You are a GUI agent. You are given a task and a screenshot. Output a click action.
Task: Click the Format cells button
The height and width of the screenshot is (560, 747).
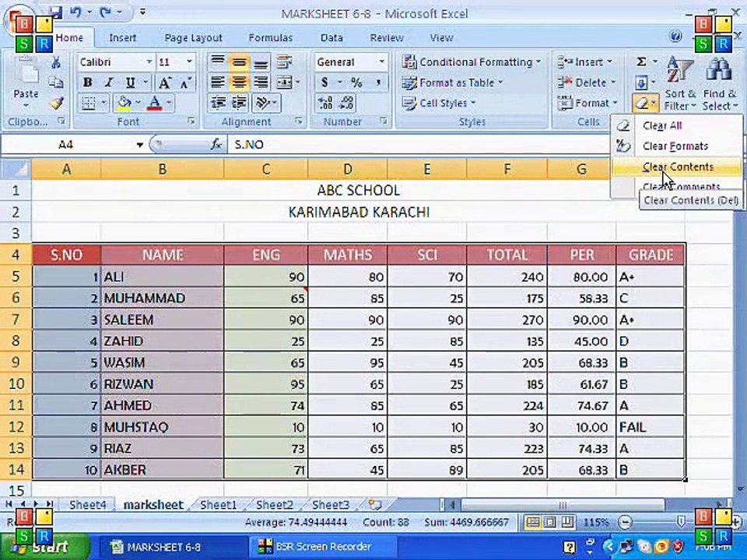(x=588, y=103)
